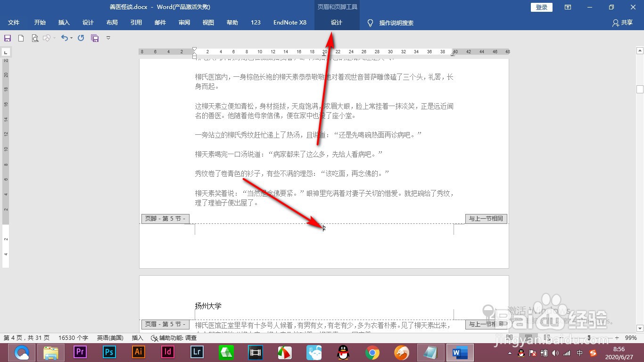Click the page number 2 in the footer
The image size is (644, 362).
click(x=324, y=228)
